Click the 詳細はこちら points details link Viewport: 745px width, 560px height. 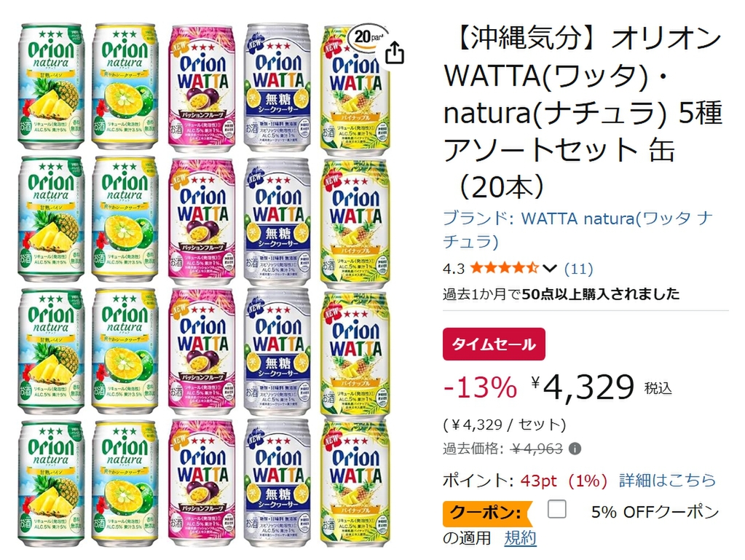tap(667, 481)
